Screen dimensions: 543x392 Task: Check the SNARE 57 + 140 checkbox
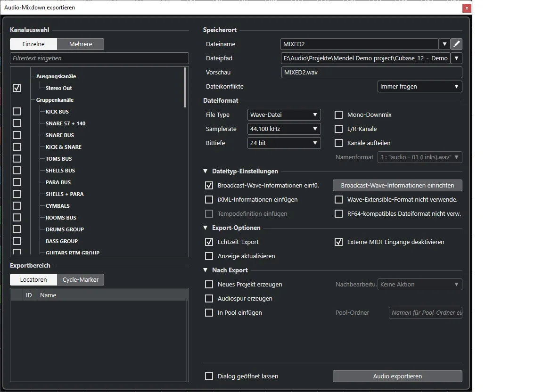pyautogui.click(x=16, y=123)
